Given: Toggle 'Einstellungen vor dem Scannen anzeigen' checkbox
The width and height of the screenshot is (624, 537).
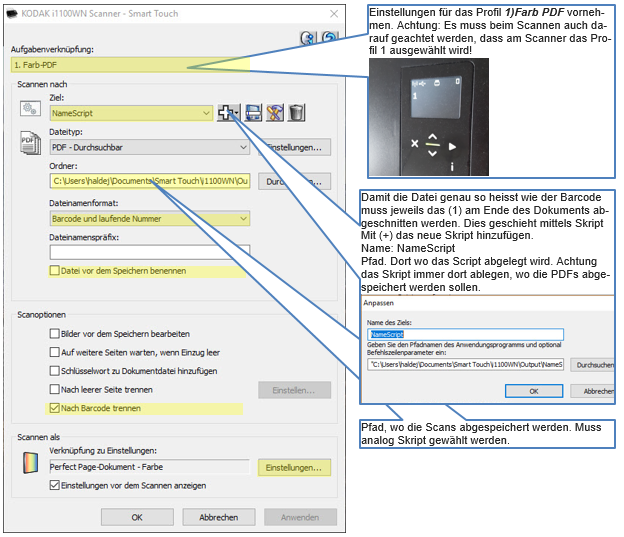Looking at the screenshot, I should [55, 485].
